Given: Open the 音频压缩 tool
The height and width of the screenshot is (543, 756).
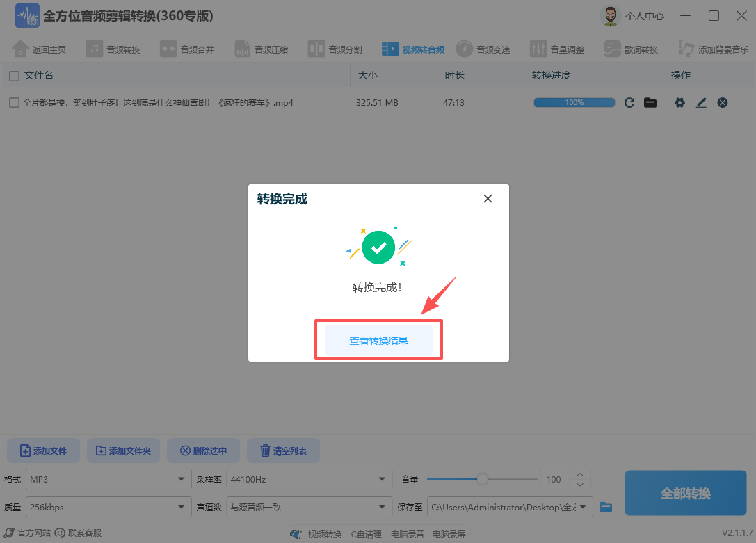Looking at the screenshot, I should coord(262,49).
